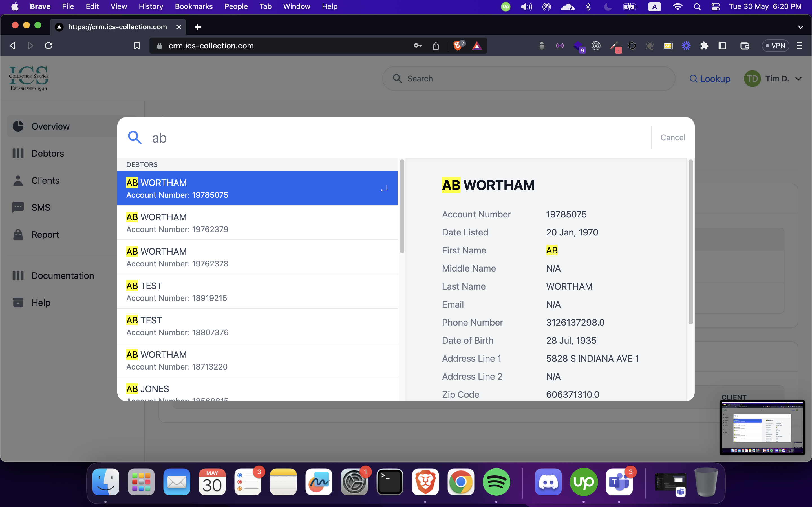Click the bookmark icon in address bar
This screenshot has height=507, width=812.
[x=137, y=46]
